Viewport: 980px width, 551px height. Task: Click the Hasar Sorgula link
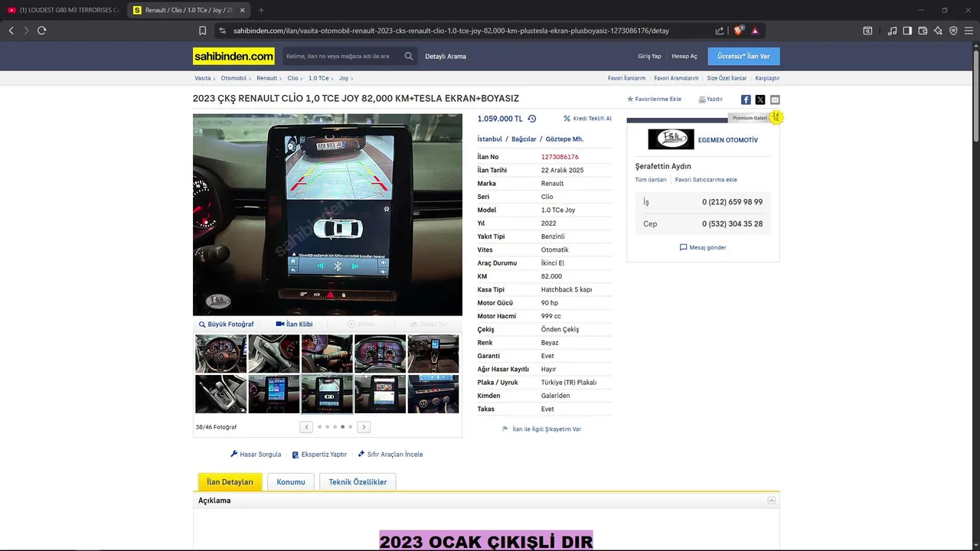point(256,455)
